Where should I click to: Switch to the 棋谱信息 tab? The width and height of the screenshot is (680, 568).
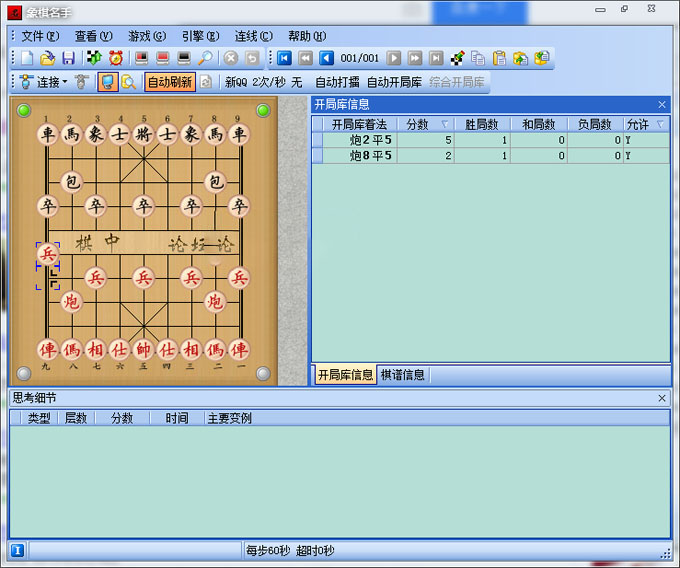click(x=403, y=375)
